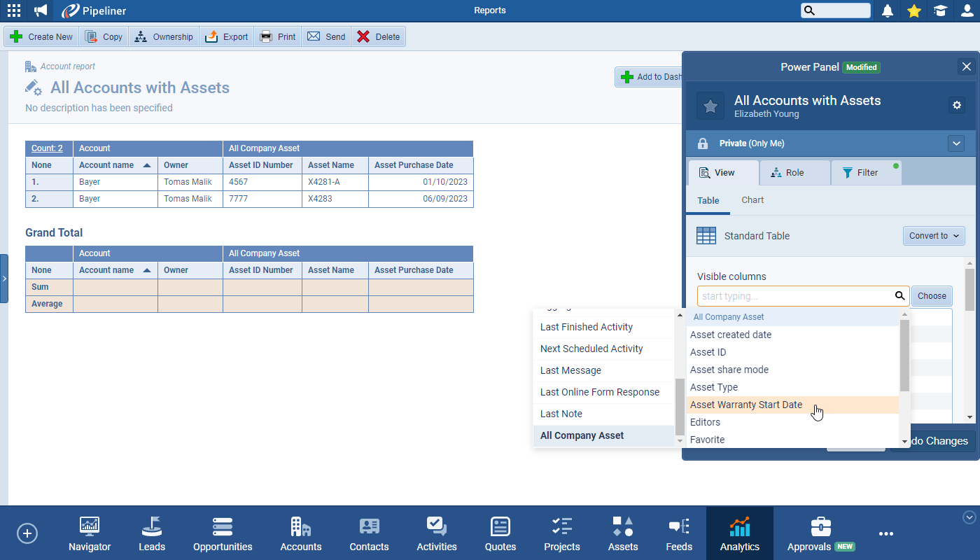Click the Visible columns search field
This screenshot has width=980, height=560.
tap(795, 296)
